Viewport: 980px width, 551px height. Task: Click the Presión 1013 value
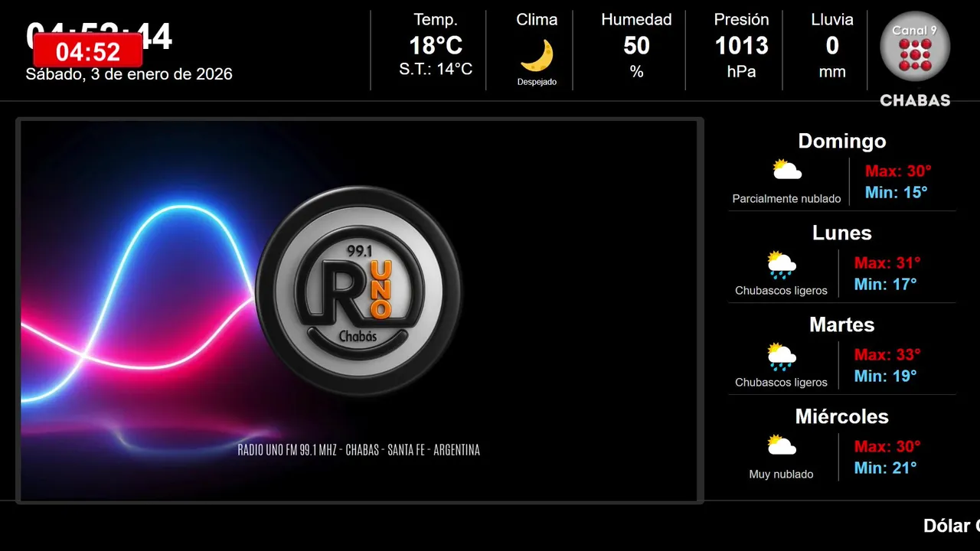pyautogui.click(x=741, y=46)
